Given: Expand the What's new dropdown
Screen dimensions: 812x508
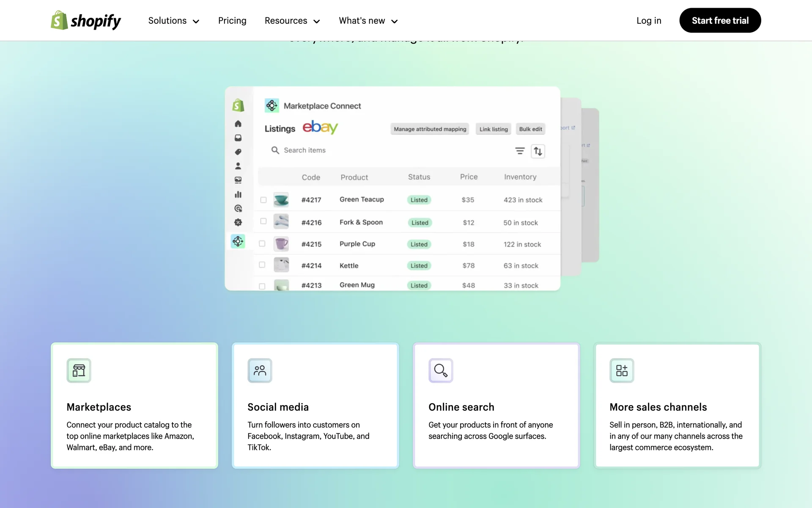Looking at the screenshot, I should point(368,21).
